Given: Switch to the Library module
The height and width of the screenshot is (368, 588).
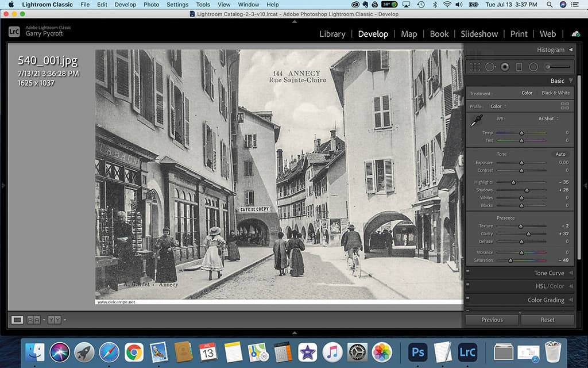Looking at the screenshot, I should [x=332, y=34].
